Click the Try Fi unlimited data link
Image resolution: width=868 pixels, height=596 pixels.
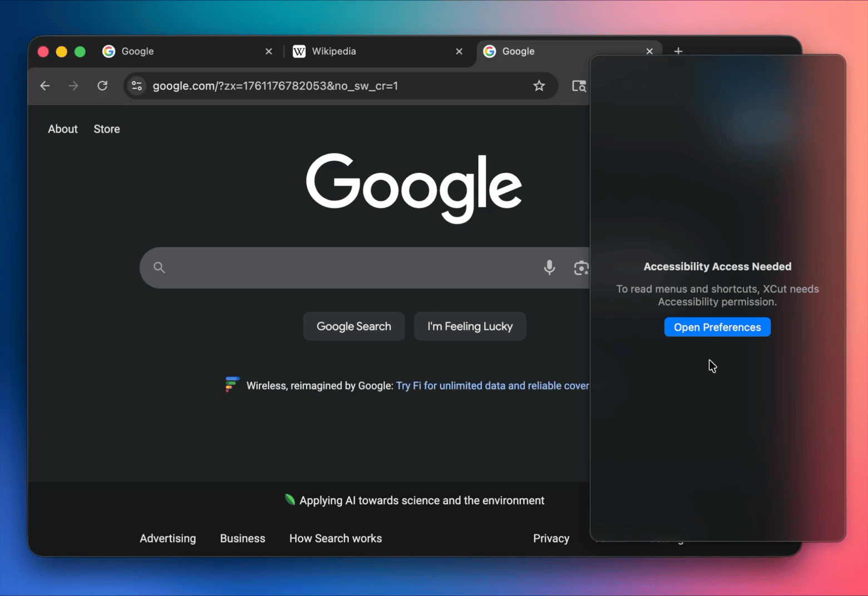coord(492,385)
